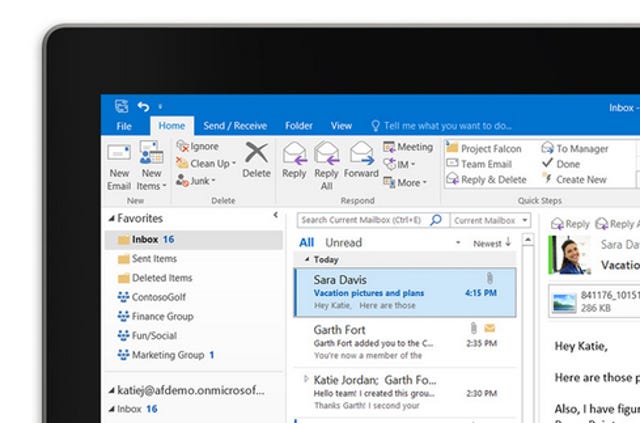Collapse the Today group header
This screenshot has width=640, height=423.
tap(307, 259)
